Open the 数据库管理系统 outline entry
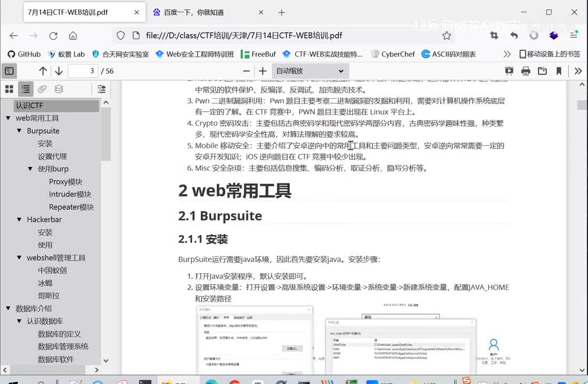The height and width of the screenshot is (384, 588). tap(63, 347)
